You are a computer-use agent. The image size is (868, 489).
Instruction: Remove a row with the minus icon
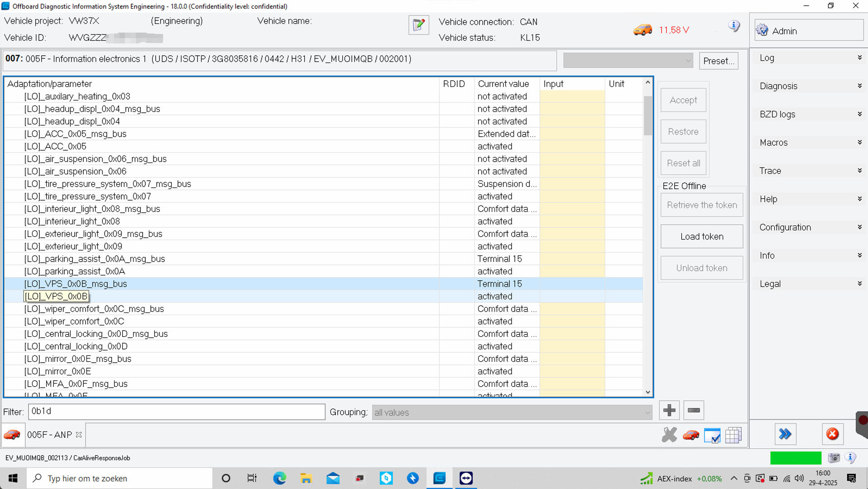pos(694,410)
